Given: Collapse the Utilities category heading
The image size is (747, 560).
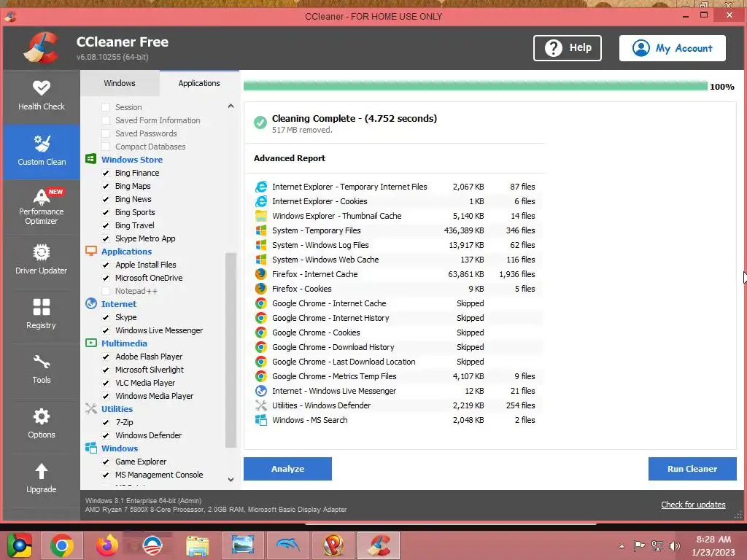Looking at the screenshot, I should point(117,409).
